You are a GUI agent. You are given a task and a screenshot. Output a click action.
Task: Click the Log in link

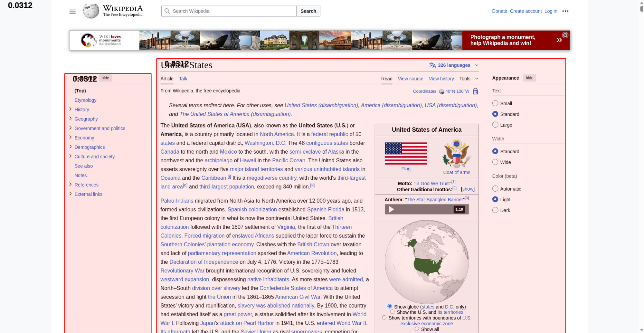[x=551, y=11]
